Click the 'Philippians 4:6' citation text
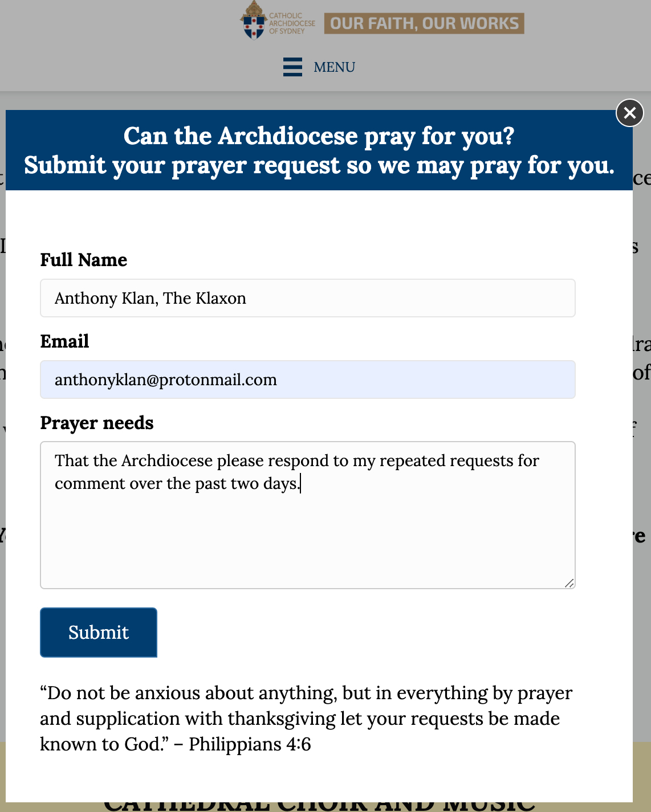Screen dimensions: 651x812 250,744
